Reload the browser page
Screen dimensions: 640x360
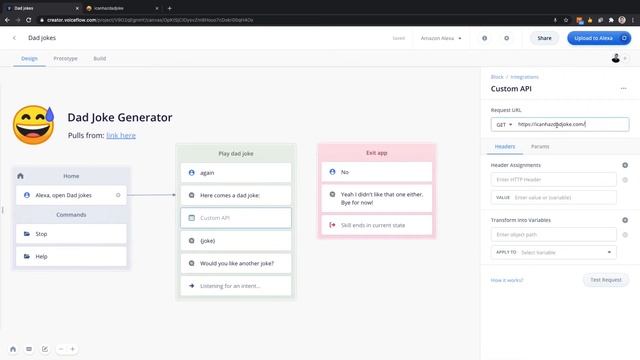tap(29, 20)
